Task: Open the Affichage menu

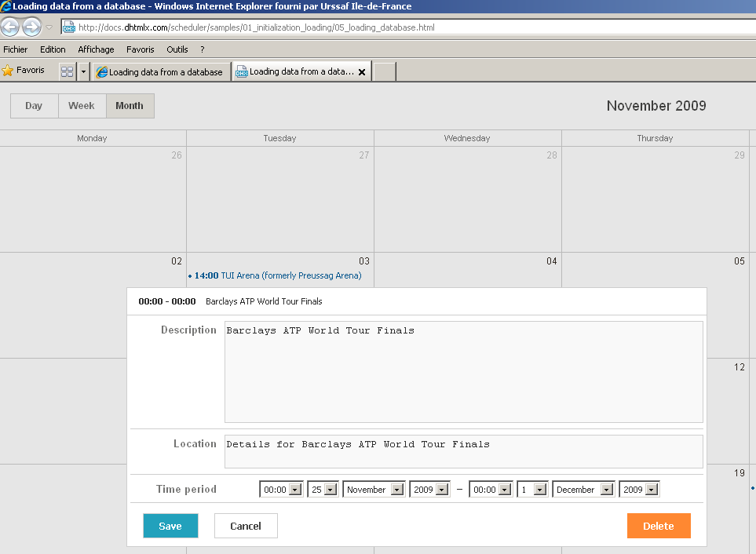Action: click(96, 49)
